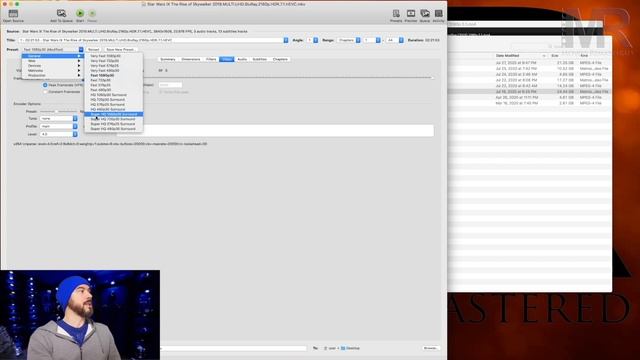
Task: Choose Very Fast 720p30 preset
Action: point(113,61)
